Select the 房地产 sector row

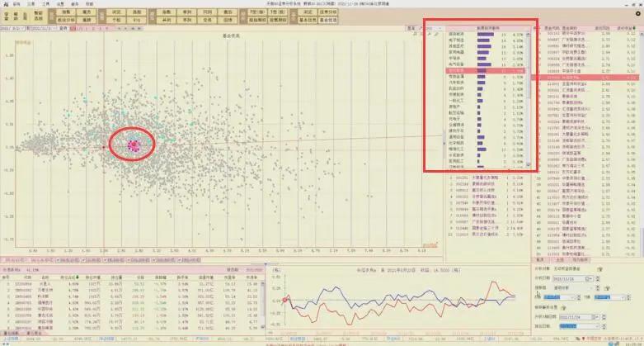pyautogui.click(x=487, y=107)
